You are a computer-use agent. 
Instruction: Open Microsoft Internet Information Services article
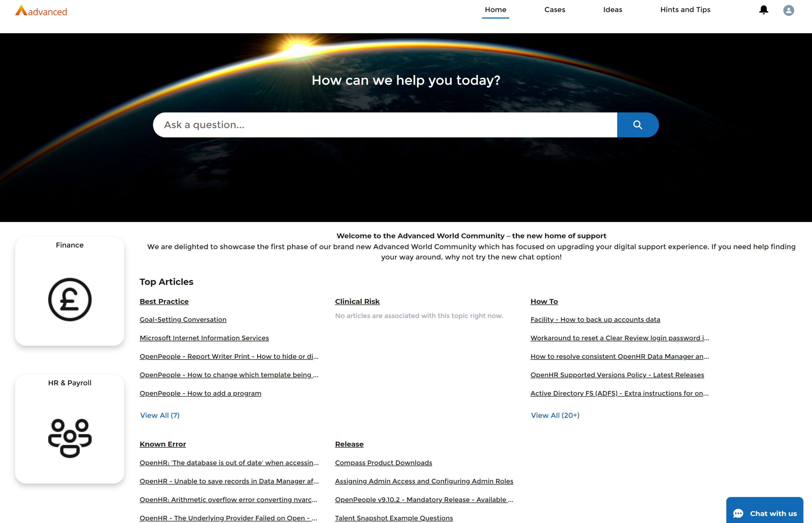click(204, 338)
